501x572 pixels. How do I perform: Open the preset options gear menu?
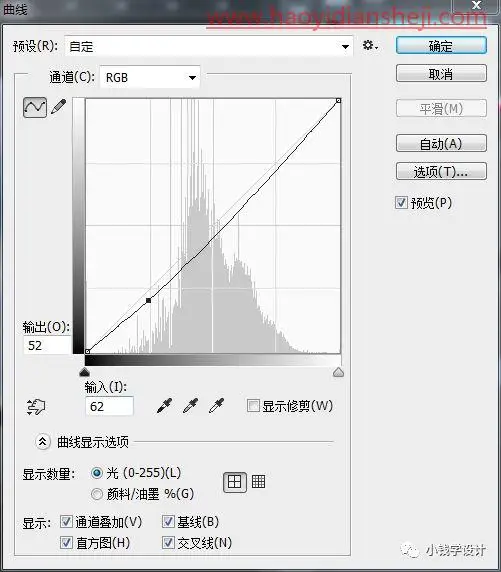(x=370, y=46)
